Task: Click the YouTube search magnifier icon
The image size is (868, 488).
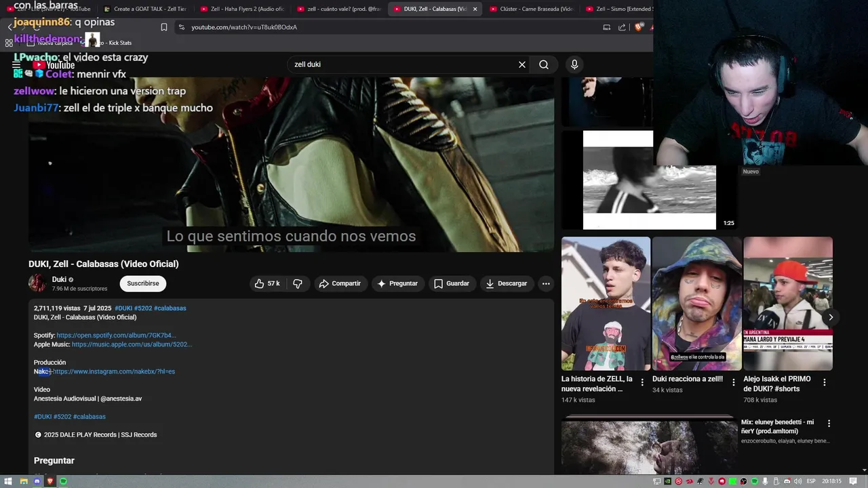Action: click(544, 64)
